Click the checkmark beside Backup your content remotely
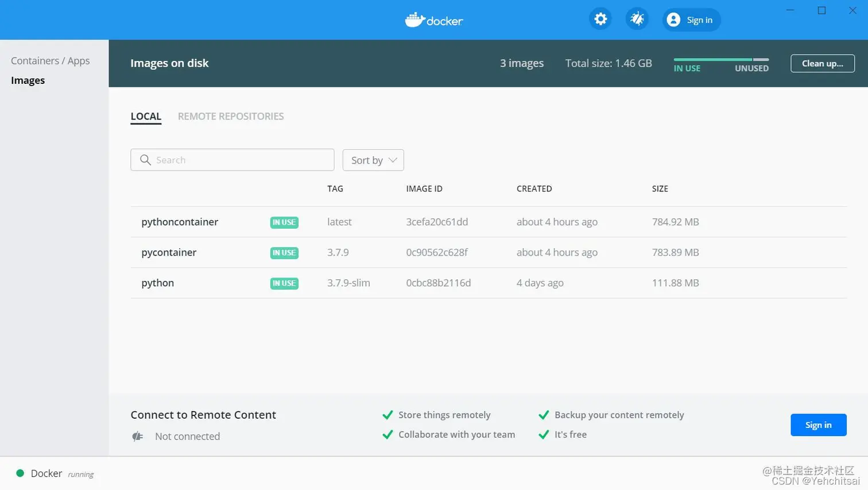Image resolution: width=868 pixels, height=490 pixels. 544,415
